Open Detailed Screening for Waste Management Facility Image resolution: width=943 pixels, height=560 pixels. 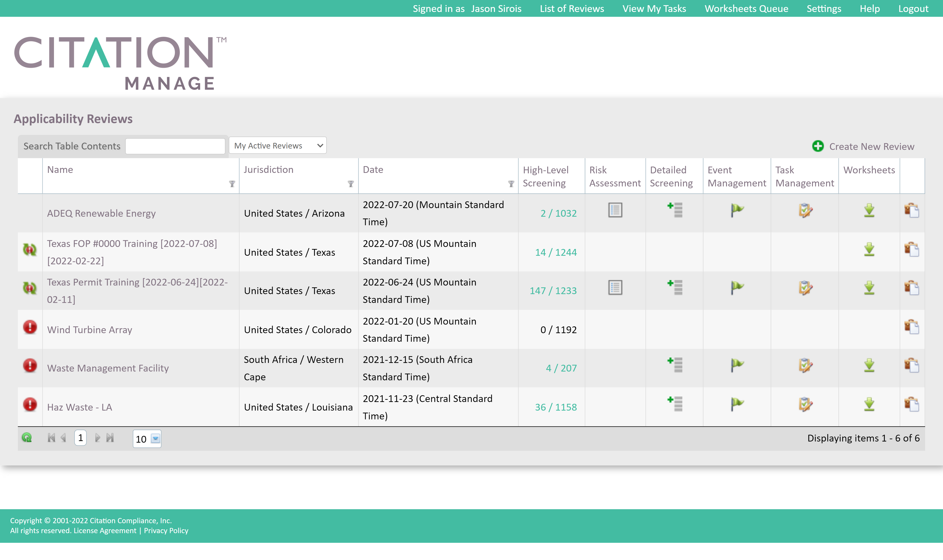point(675,365)
